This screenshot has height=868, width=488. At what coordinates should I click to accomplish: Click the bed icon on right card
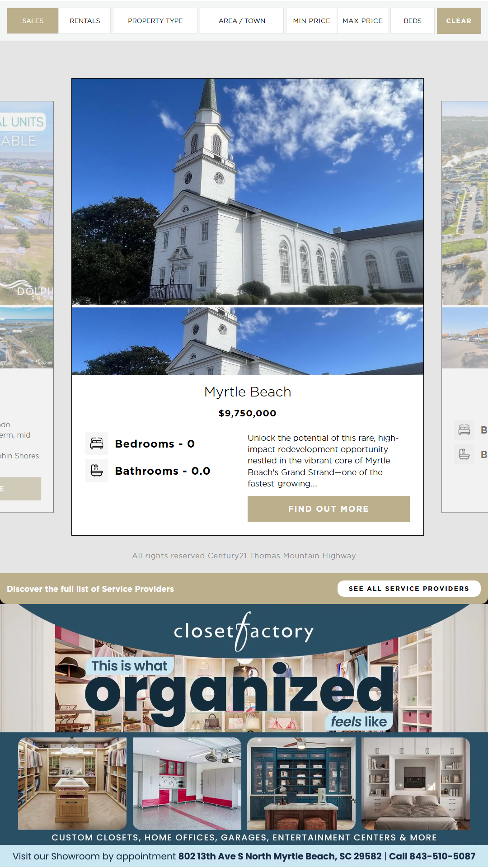point(464,429)
